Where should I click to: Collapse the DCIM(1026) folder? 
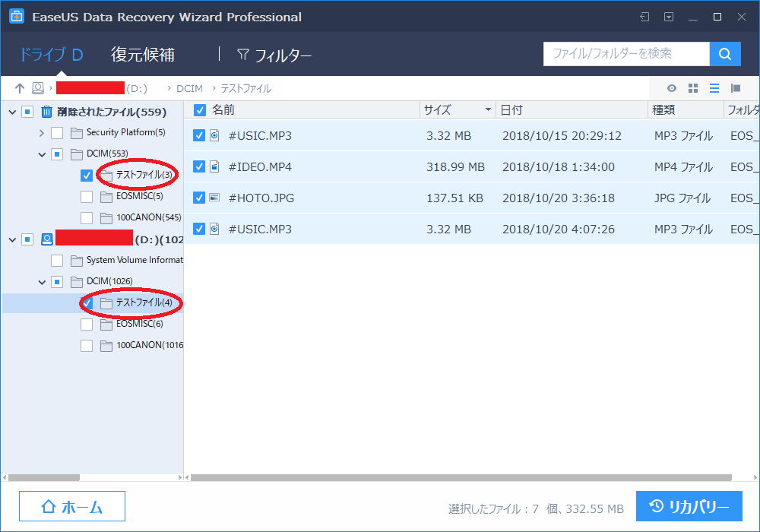pyautogui.click(x=42, y=283)
